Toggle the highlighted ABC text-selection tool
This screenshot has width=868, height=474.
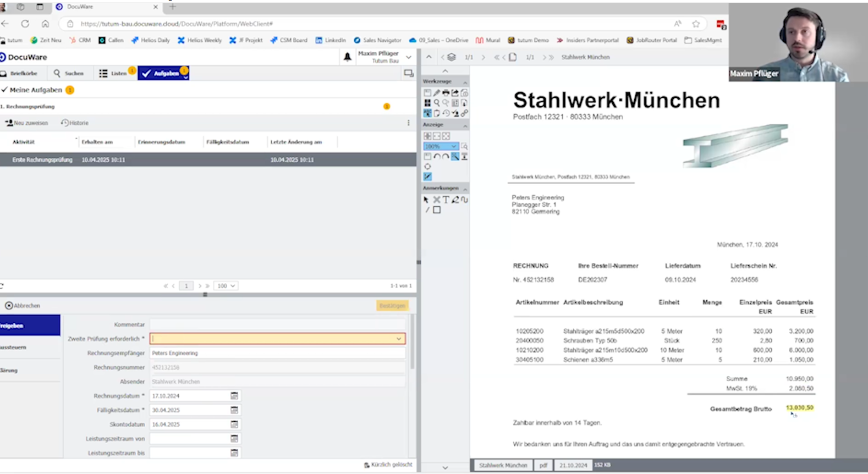[x=427, y=113]
